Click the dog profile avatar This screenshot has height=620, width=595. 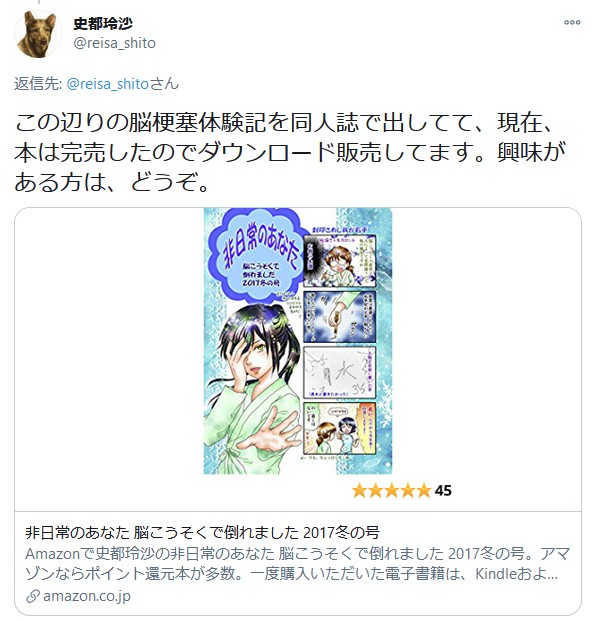pyautogui.click(x=38, y=34)
